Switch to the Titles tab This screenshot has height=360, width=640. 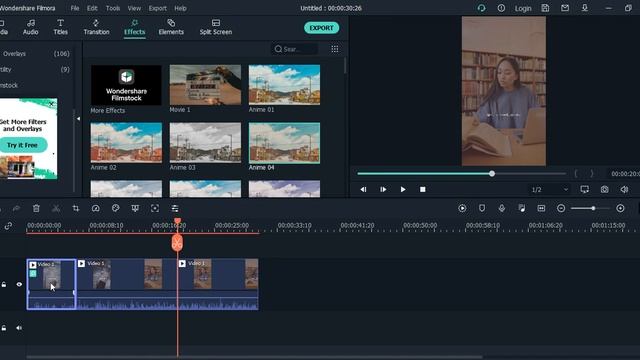click(x=60, y=27)
